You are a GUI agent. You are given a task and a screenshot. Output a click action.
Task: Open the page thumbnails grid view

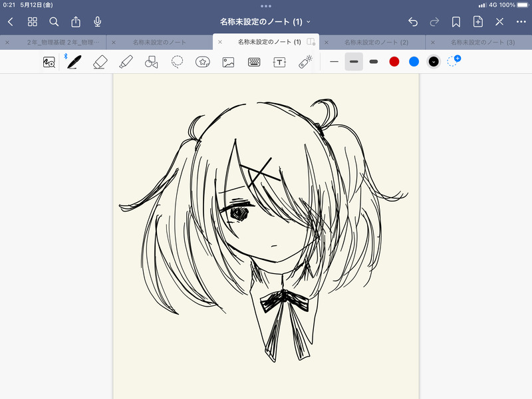(x=32, y=22)
